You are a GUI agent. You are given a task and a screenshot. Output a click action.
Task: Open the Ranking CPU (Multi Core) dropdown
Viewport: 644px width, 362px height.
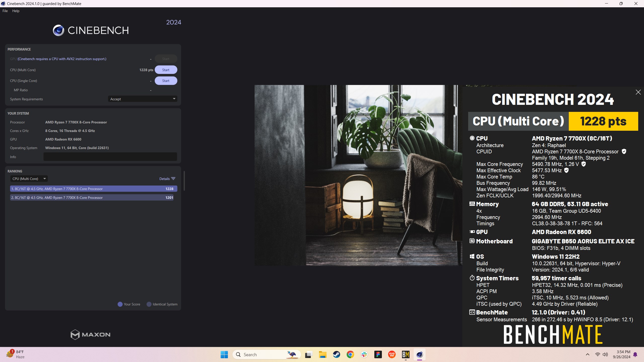[x=29, y=179]
